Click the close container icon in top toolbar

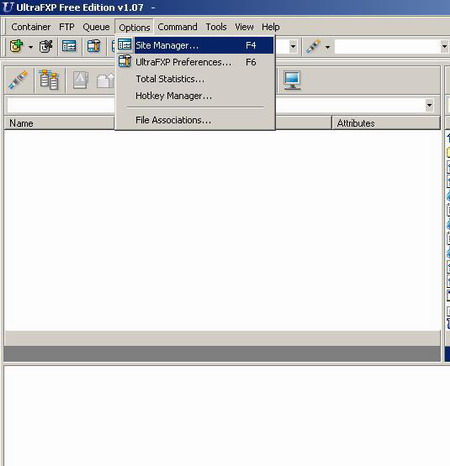(x=46, y=46)
